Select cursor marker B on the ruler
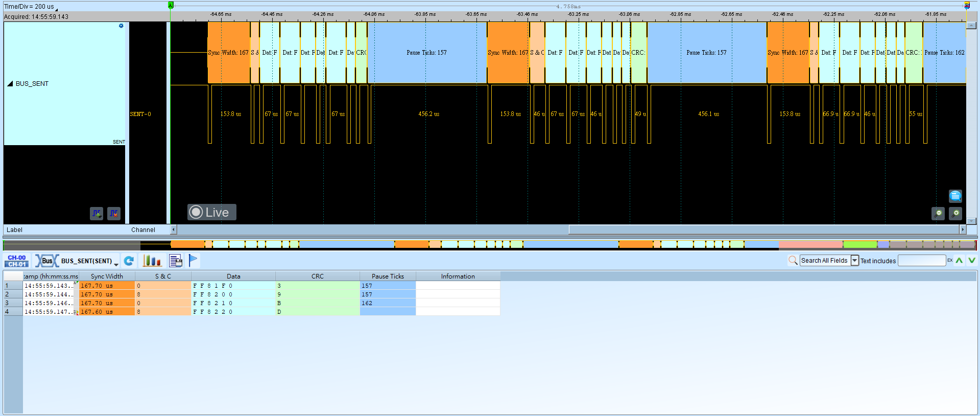The width and height of the screenshot is (980, 416). (x=966, y=5)
